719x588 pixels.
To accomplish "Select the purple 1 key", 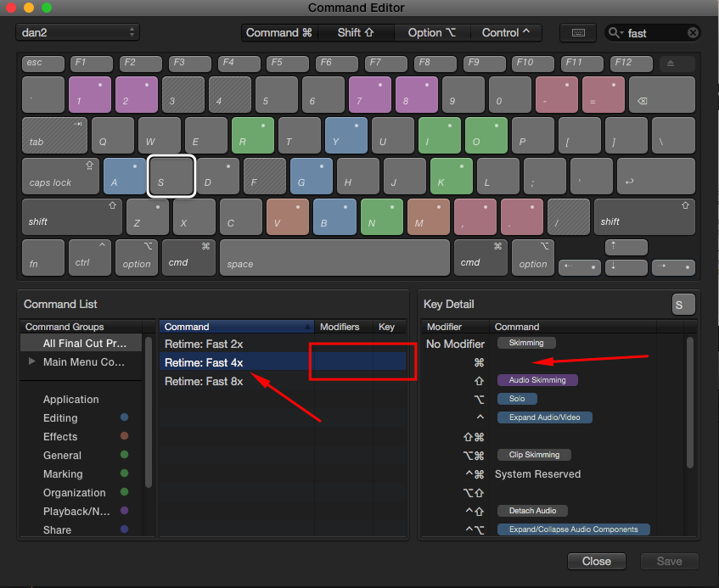I will [90, 95].
